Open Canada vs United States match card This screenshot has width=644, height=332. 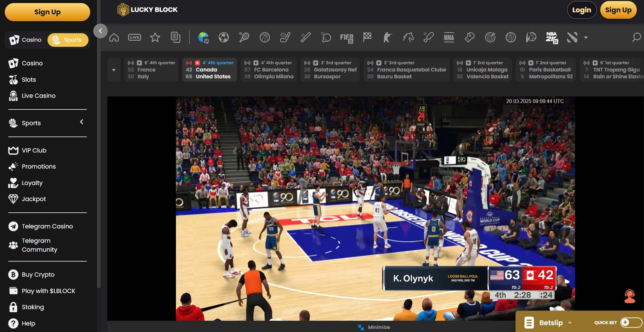coord(209,70)
